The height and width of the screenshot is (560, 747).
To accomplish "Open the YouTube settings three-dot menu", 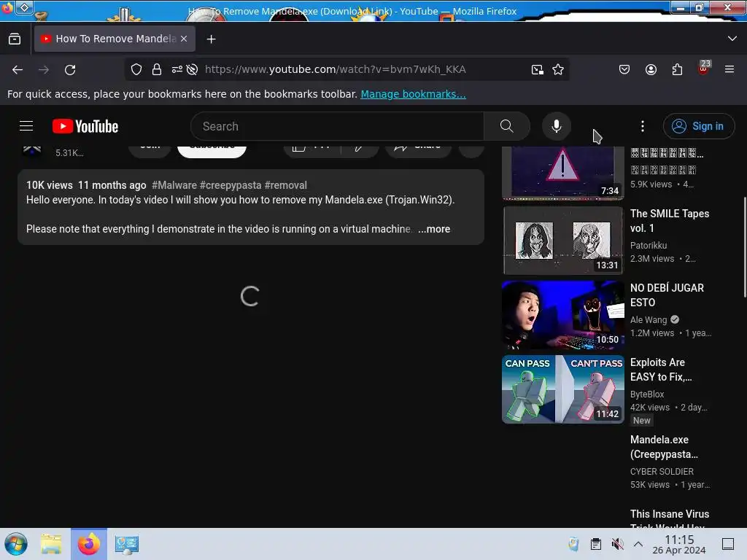I will [x=642, y=126].
